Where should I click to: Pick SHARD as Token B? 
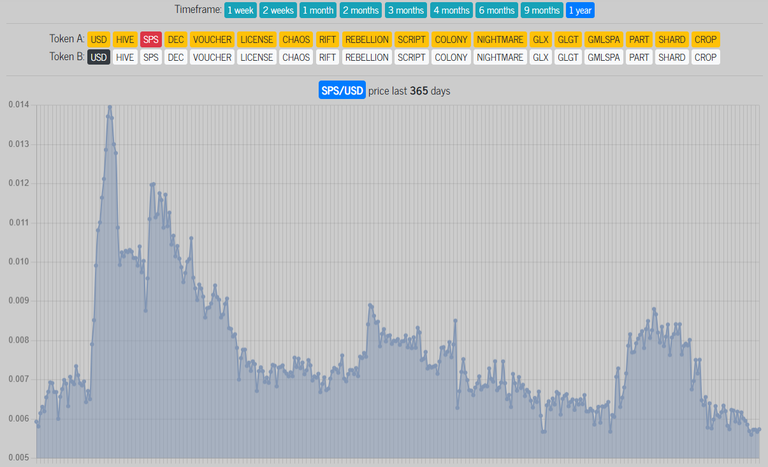(671, 57)
